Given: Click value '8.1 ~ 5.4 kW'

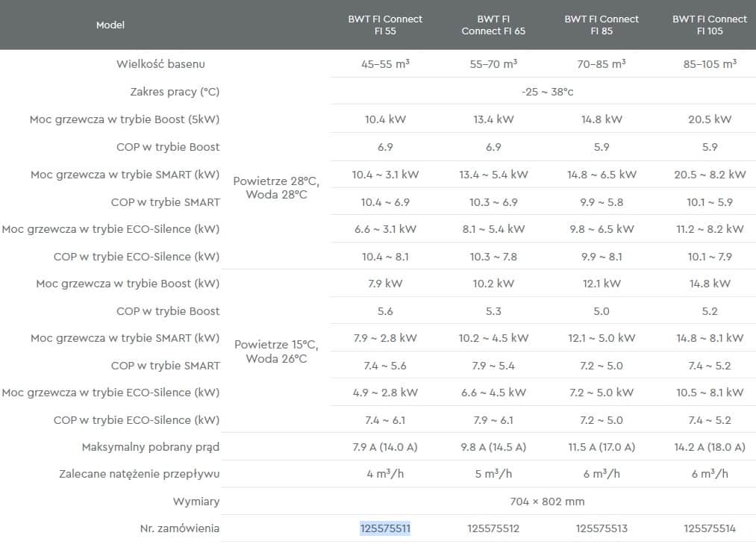Looking at the screenshot, I should click(493, 228).
